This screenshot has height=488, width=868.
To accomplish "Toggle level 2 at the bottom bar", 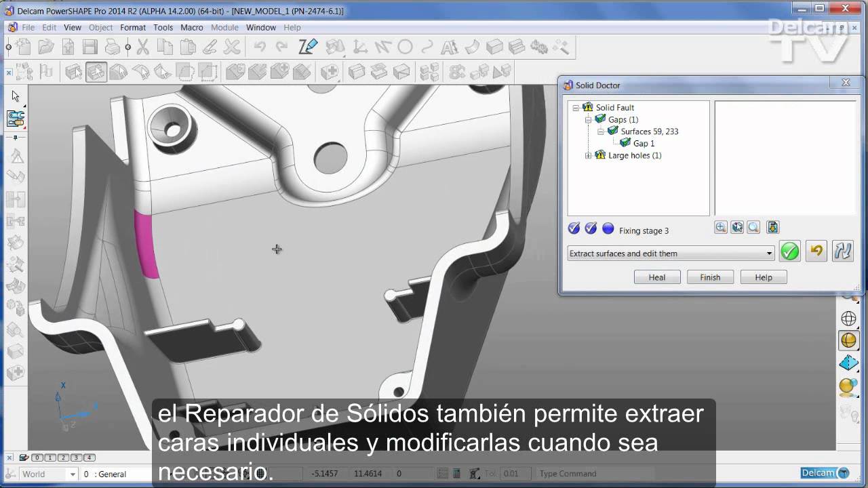I will click(63, 457).
